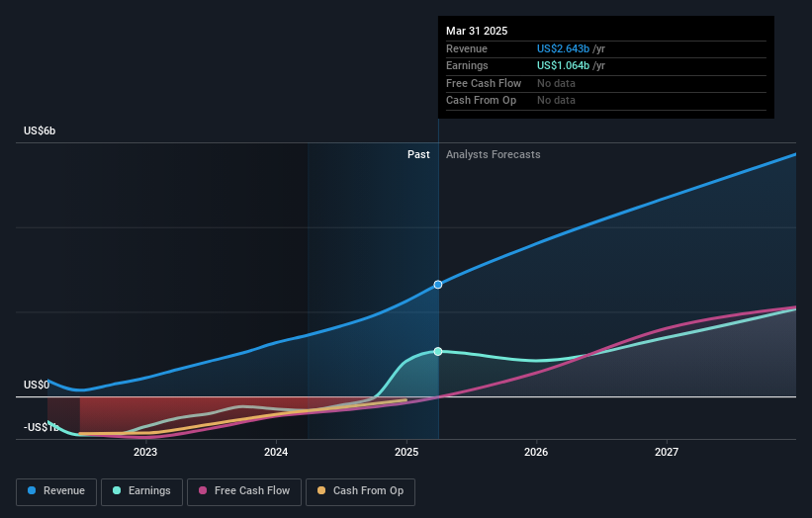Click the teal Earnings data point marker
The image size is (812, 518).
(x=438, y=351)
